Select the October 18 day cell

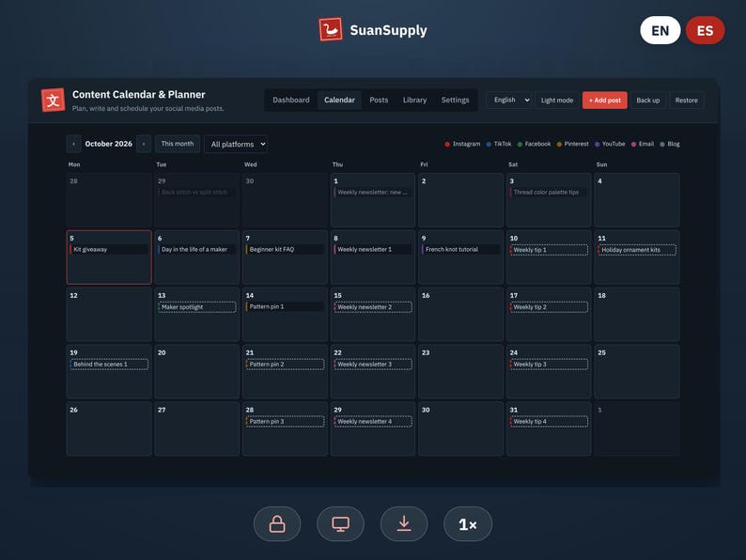637,315
